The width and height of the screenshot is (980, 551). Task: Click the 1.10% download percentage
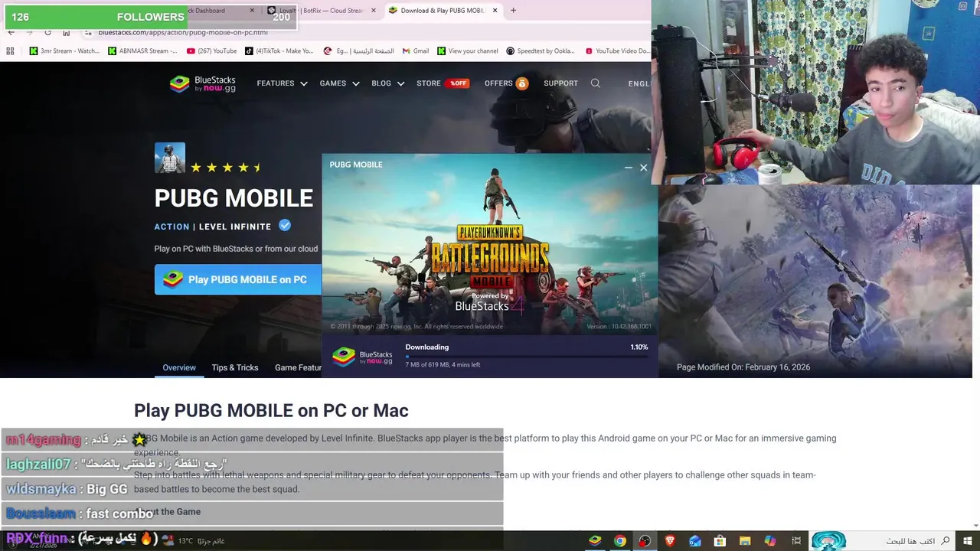(x=639, y=347)
